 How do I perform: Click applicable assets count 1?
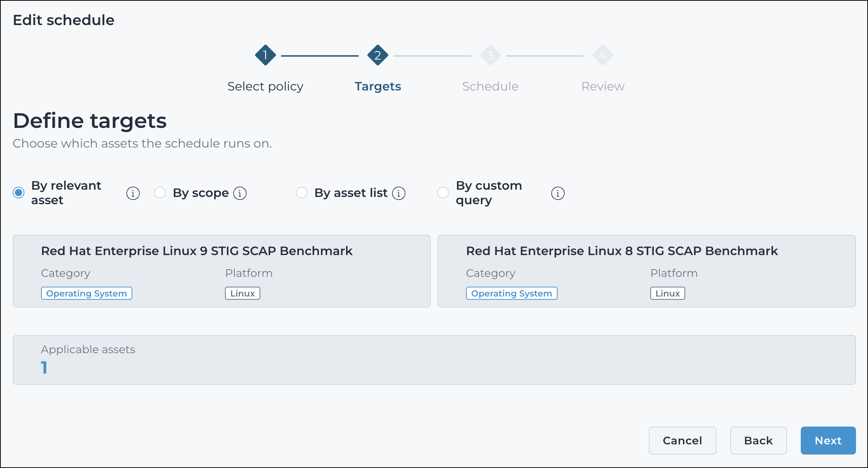click(x=44, y=367)
